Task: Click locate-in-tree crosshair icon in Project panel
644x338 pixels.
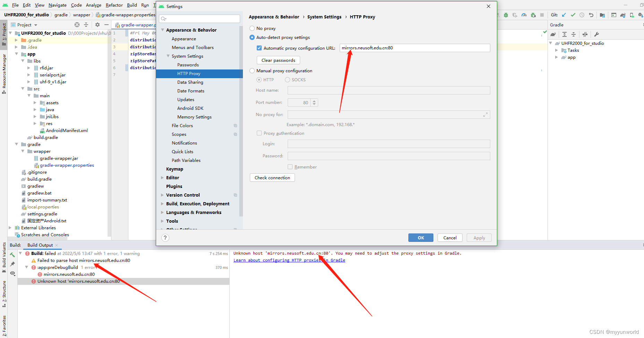Action: pyautogui.click(x=77, y=25)
